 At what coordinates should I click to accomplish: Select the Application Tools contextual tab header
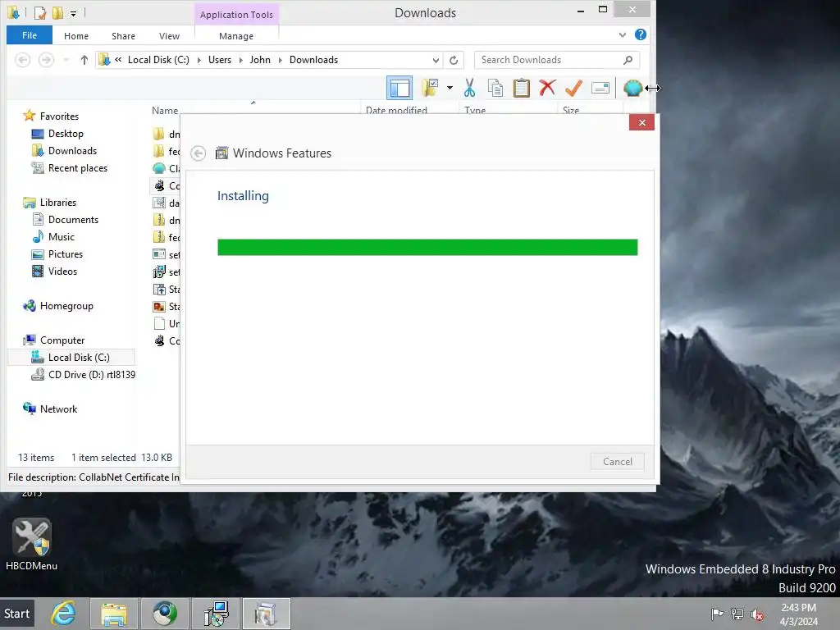236,15
